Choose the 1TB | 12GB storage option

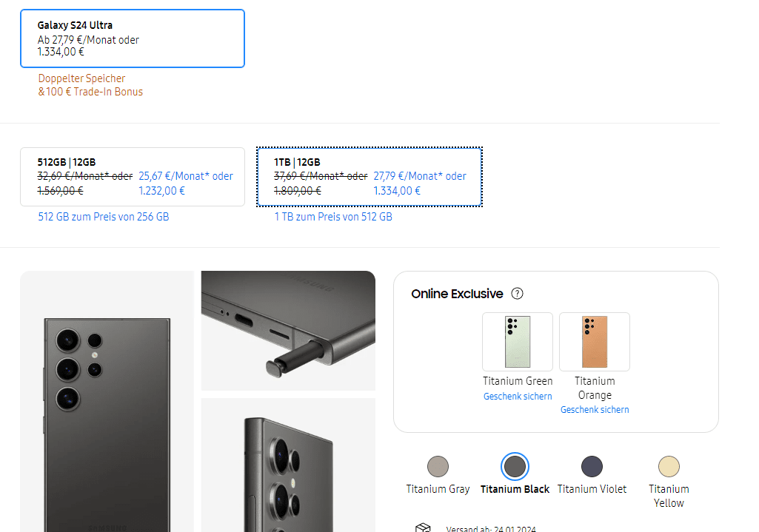[x=370, y=177]
